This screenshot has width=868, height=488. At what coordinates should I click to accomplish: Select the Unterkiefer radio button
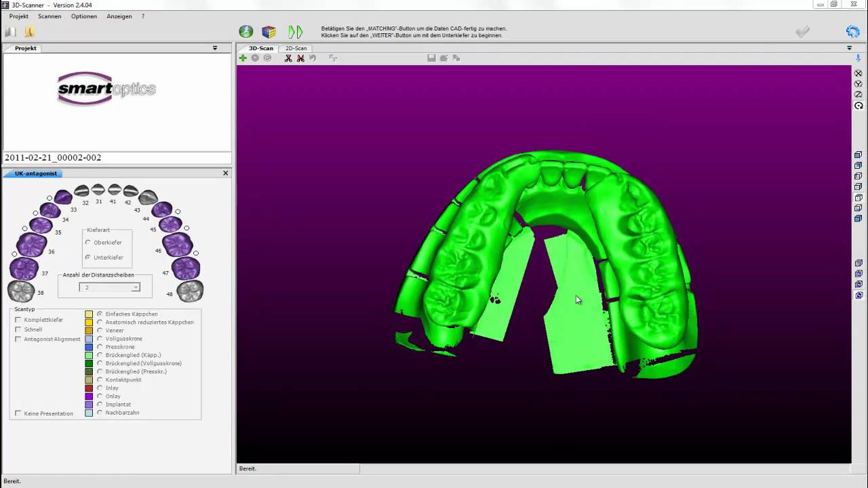[x=87, y=258]
